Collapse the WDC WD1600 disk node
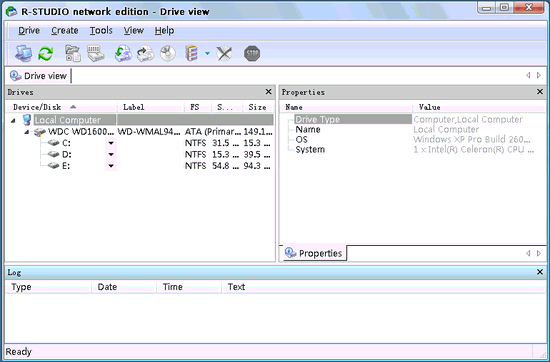The width and height of the screenshot is (550, 362). 27,132
